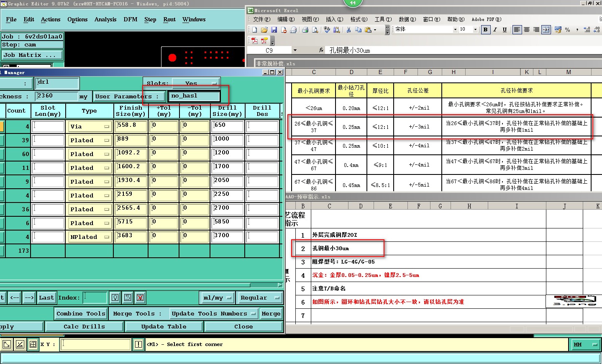Open the DFM menu in Graphic Editor

[131, 19]
